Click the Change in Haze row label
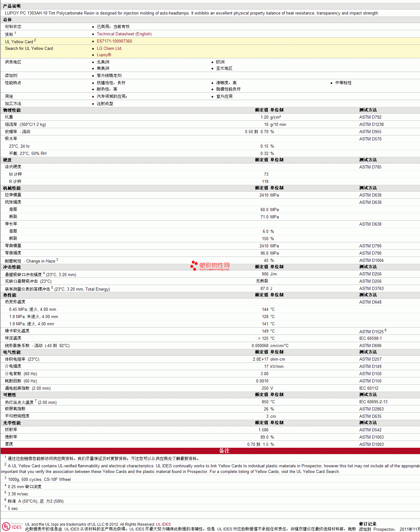 click(31, 261)
